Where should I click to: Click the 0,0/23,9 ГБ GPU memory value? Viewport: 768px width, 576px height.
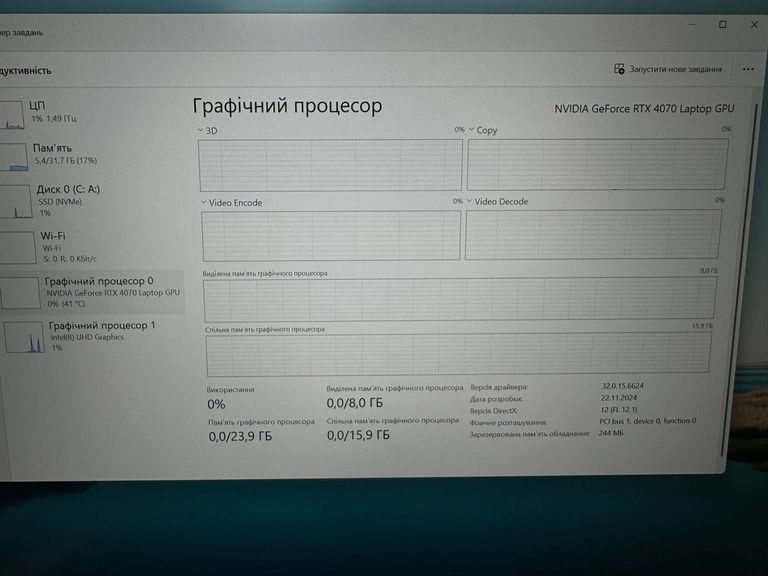tap(240, 436)
